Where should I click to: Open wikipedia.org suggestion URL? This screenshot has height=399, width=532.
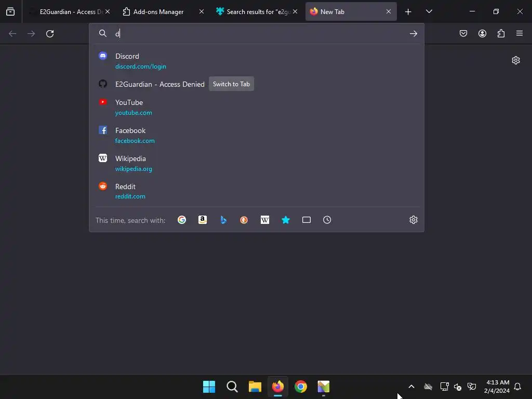[134, 169]
